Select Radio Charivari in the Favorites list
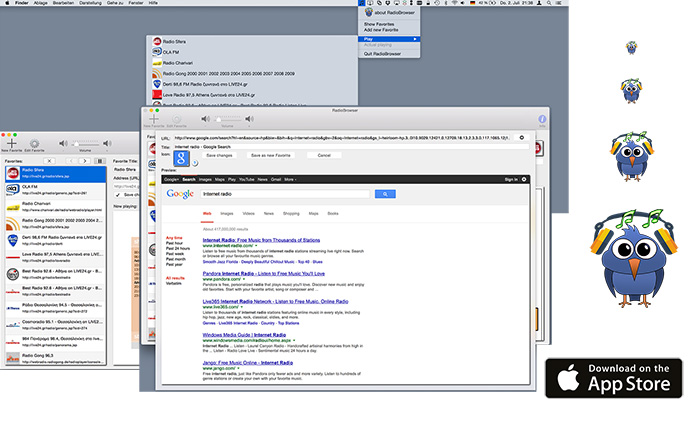700x436 pixels. point(56,207)
